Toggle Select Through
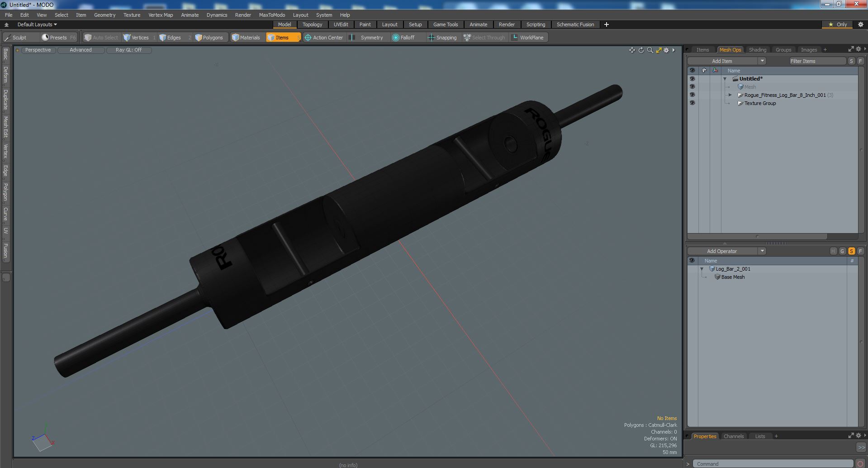Screen dimensions: 868x468 484,38
